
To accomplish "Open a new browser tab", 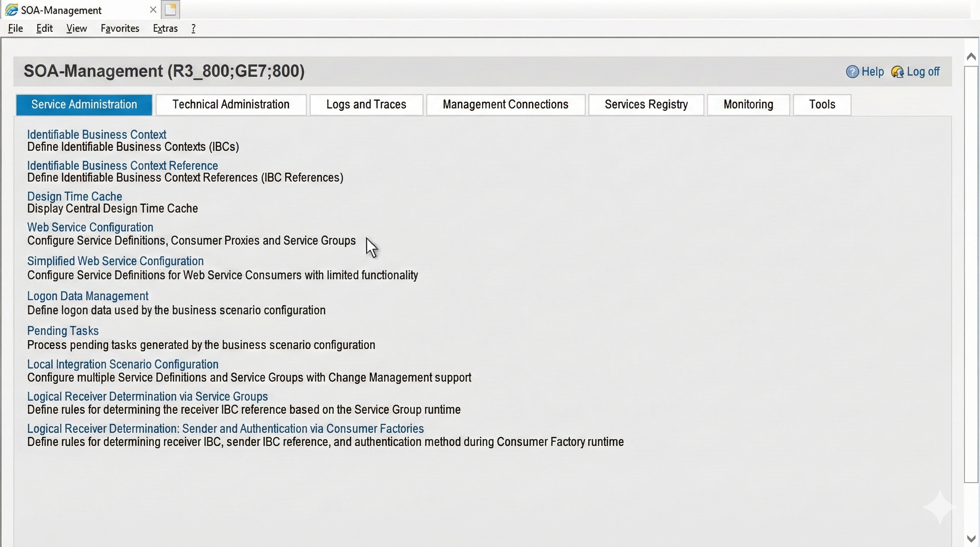I will coord(171,10).
